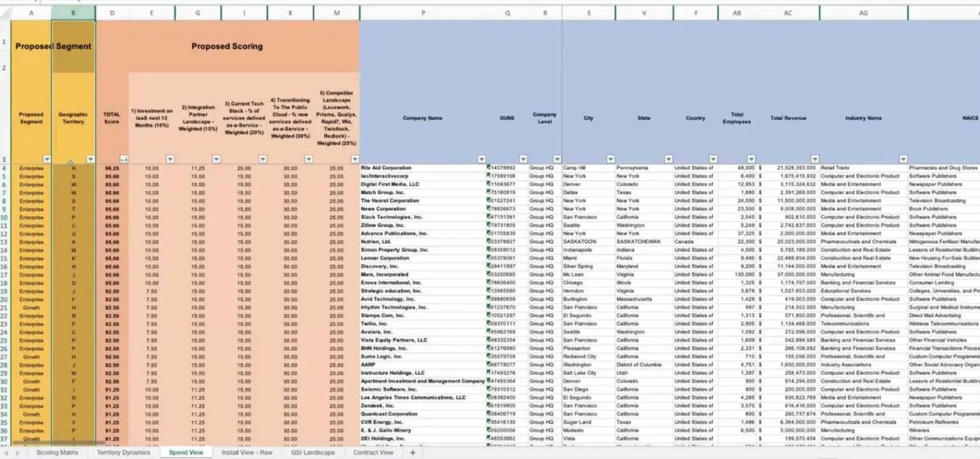Select row 4 by its row number
Viewport: 980px width, 459px height.
(4, 168)
